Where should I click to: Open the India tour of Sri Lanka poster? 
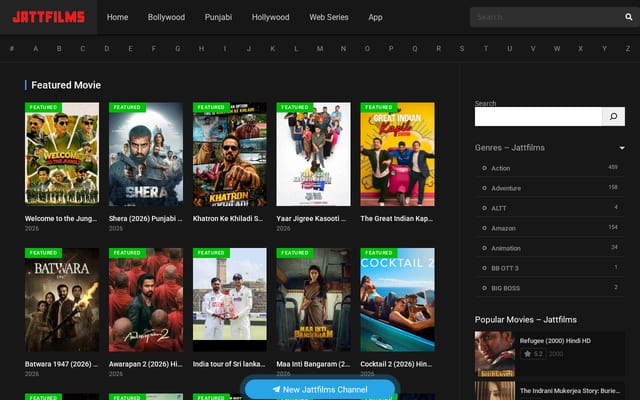229,300
